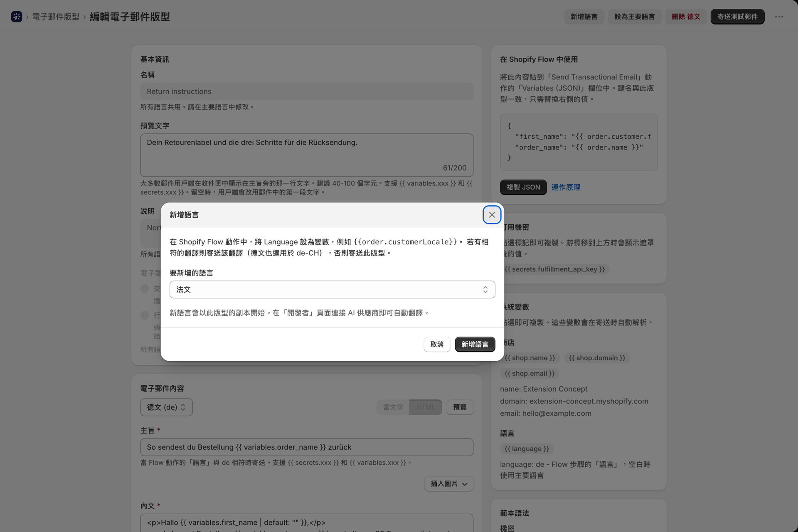Switch the editor to 富文字 mode
798x532 pixels.
point(393,407)
